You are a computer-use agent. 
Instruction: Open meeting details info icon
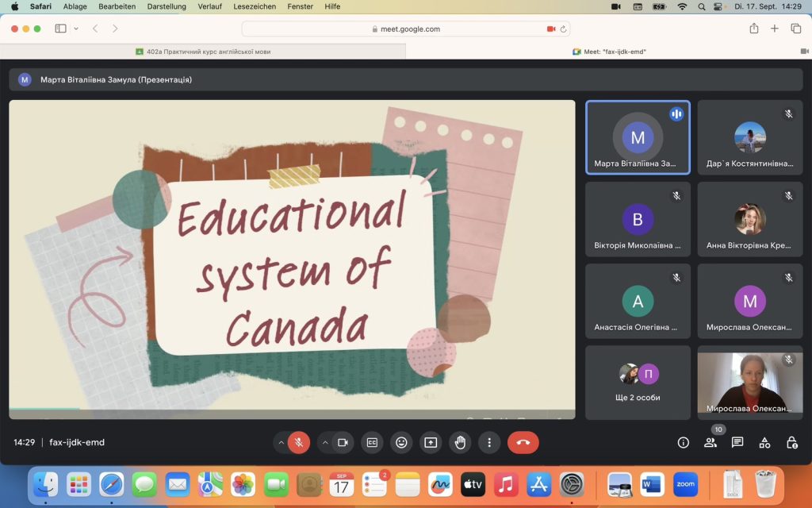684,442
